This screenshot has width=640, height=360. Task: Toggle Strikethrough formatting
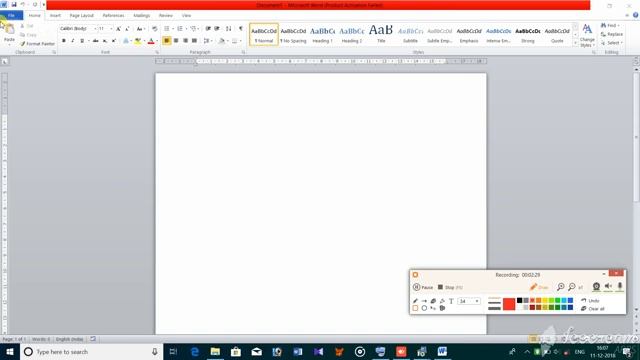pyautogui.click(x=96, y=41)
